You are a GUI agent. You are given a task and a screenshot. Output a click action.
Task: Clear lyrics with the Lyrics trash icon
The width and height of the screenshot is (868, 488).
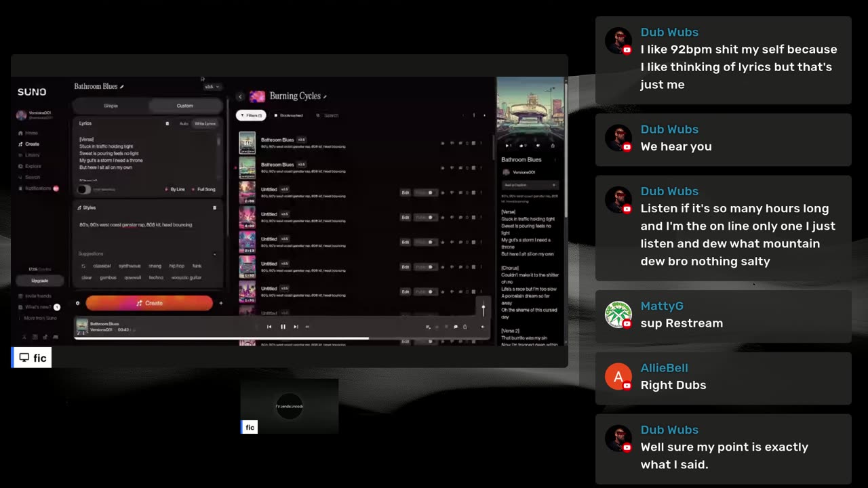click(167, 123)
